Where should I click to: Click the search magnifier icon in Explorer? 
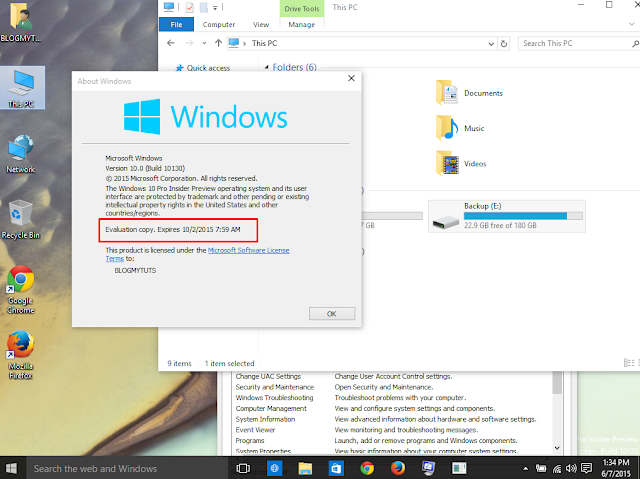pyautogui.click(x=635, y=44)
